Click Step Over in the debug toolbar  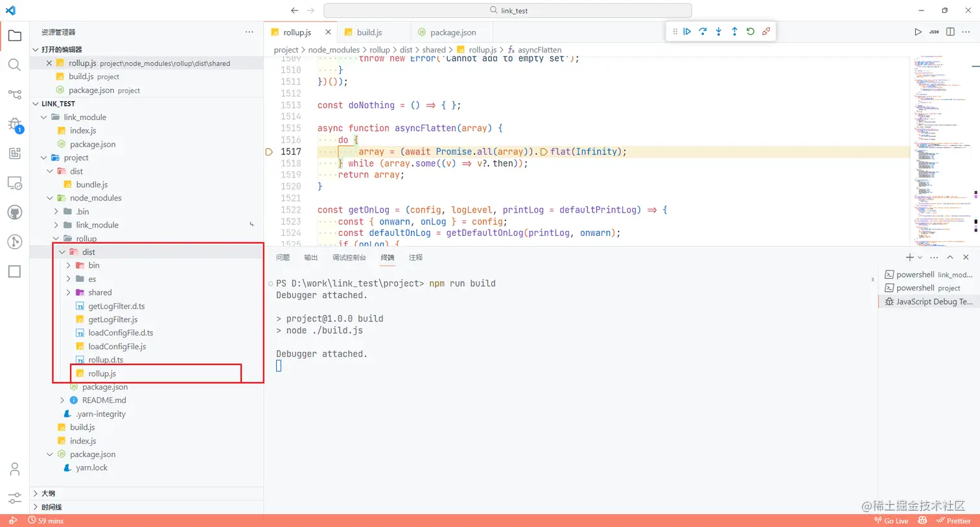tap(703, 30)
